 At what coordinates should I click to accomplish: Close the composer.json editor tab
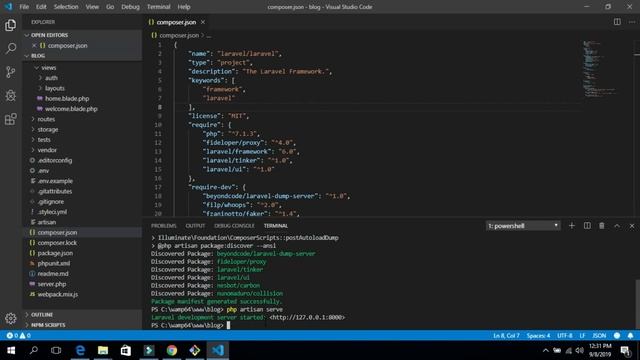tap(203, 22)
